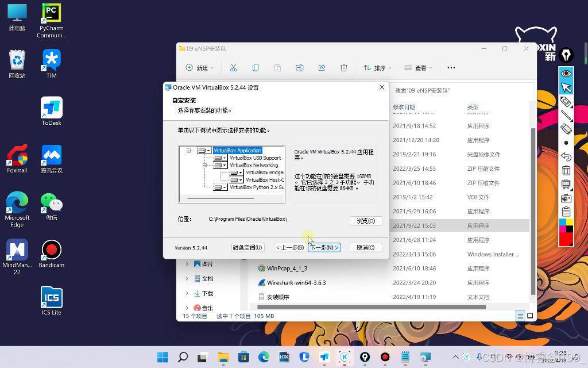The image size is (588, 368).
Task: Click the feature tree horizontal scrollbar
Action: coord(221,198)
